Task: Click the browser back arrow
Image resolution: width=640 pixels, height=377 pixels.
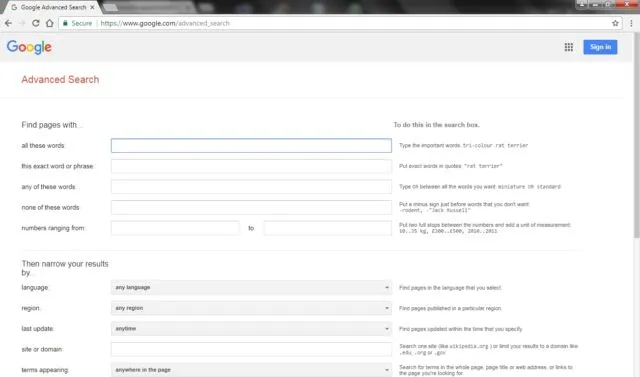Action: pos(8,23)
